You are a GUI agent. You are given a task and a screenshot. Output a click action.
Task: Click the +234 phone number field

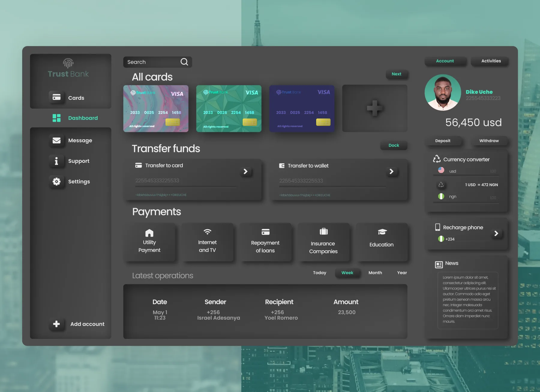(467, 239)
